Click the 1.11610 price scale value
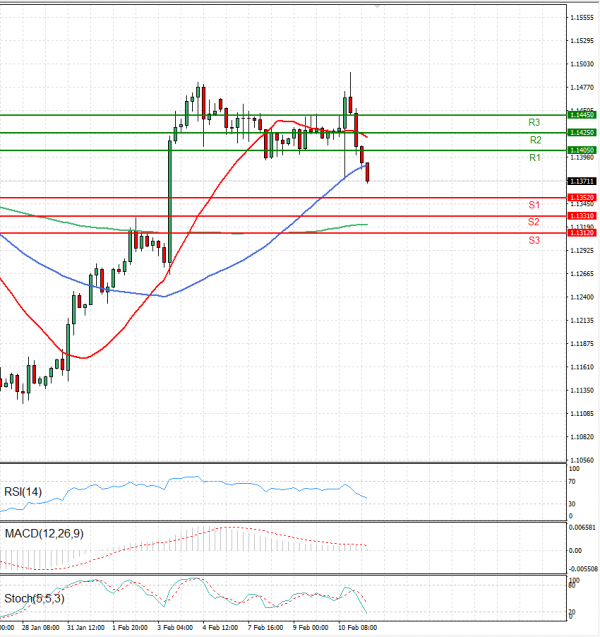Screen dimensions: 600x637 pos(582,367)
